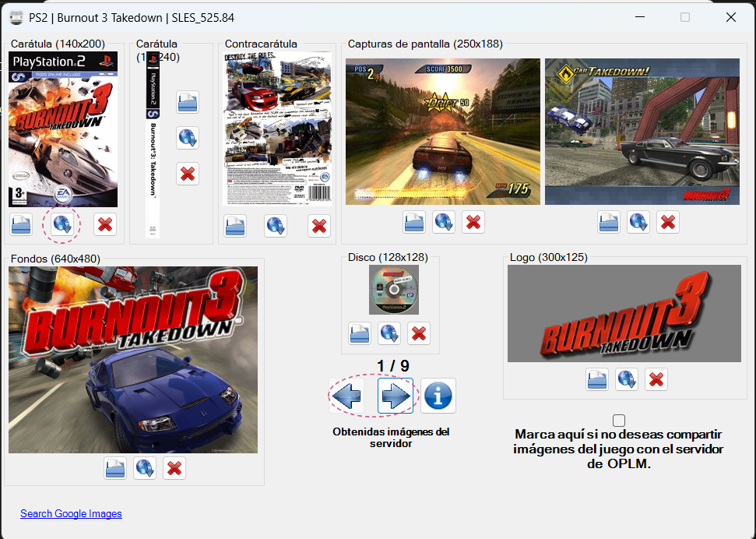Select the blue car background artwork
The height and width of the screenshot is (539, 756).
[x=132, y=360]
